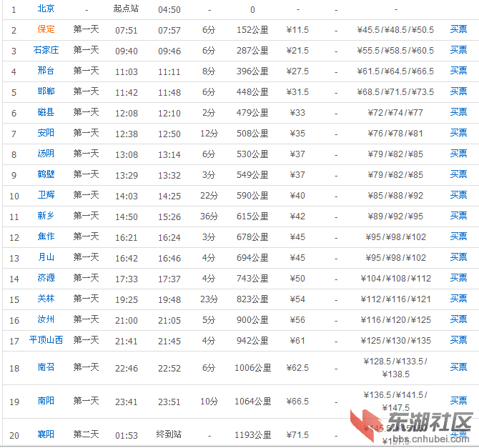Click 买票 in the 南阳 row
Screen dimensions: 479x448
click(x=458, y=400)
